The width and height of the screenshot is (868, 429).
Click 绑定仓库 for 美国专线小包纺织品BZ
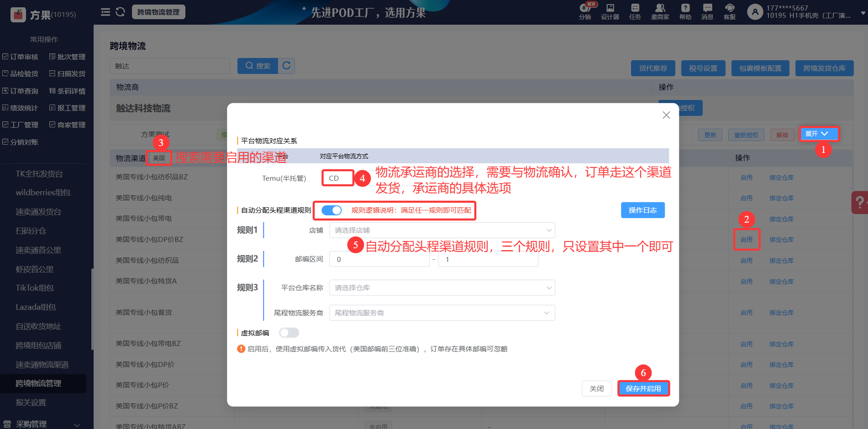[x=781, y=178]
